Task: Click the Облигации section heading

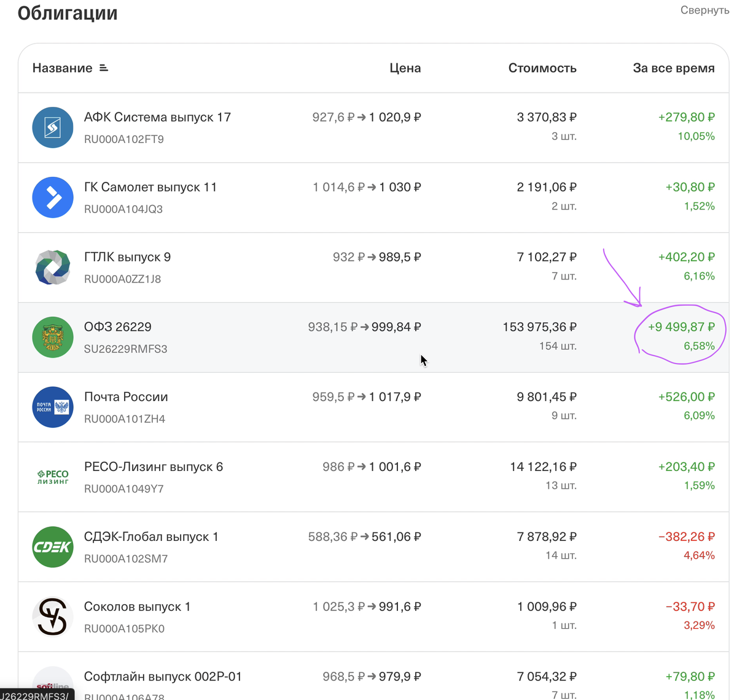Action: [68, 13]
